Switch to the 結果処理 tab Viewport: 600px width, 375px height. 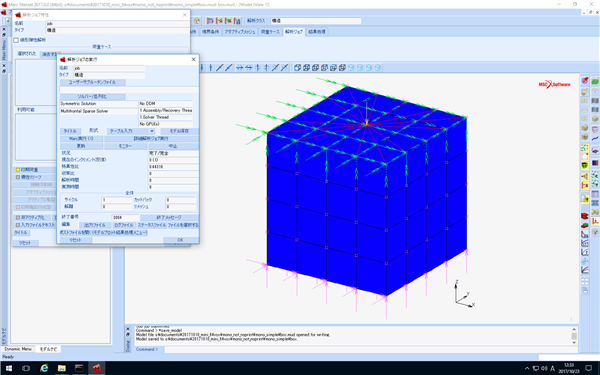pyautogui.click(x=317, y=32)
